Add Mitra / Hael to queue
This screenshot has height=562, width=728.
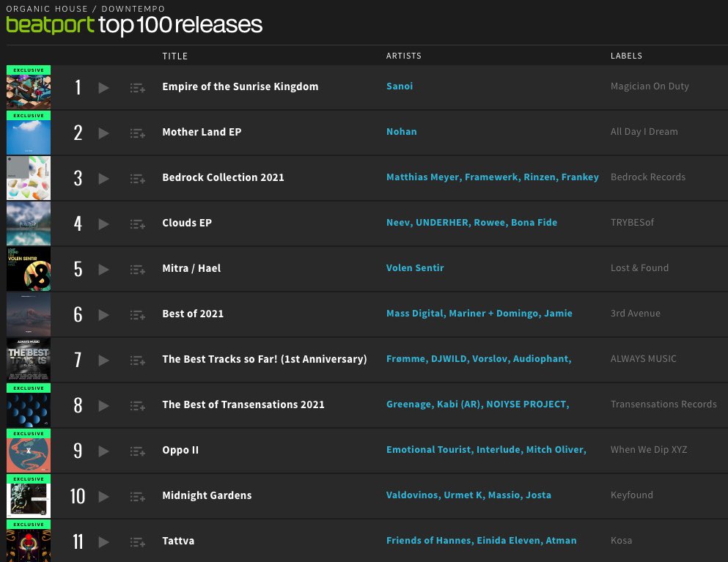tap(137, 270)
